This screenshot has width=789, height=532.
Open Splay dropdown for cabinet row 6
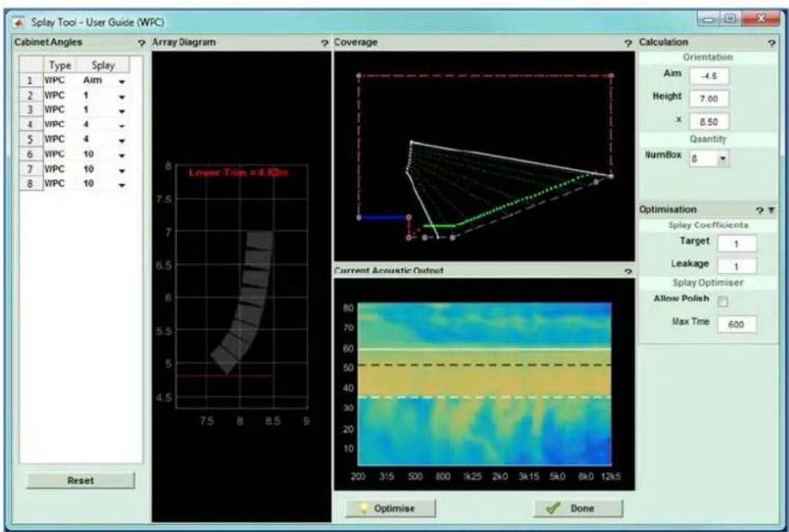point(122,155)
